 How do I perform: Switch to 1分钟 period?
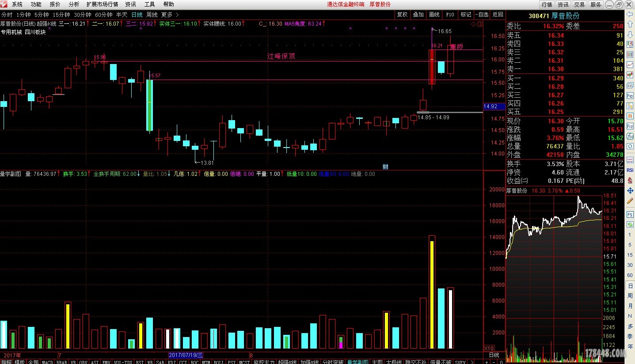(x=23, y=15)
